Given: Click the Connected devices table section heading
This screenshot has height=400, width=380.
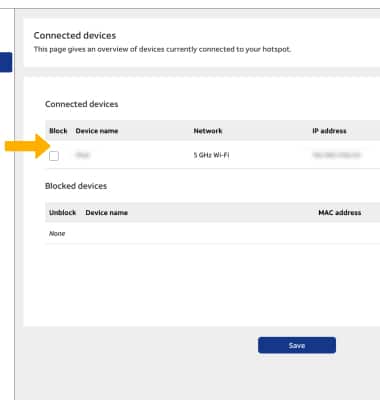Looking at the screenshot, I should point(82,104).
